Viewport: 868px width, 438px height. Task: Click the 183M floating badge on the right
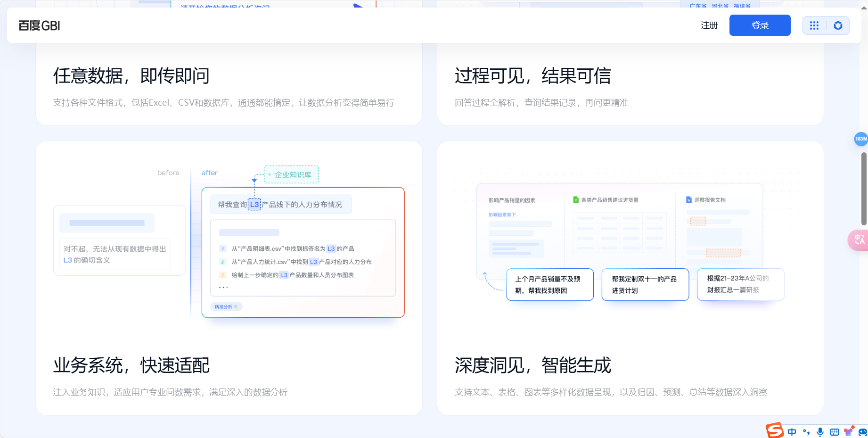pos(860,139)
